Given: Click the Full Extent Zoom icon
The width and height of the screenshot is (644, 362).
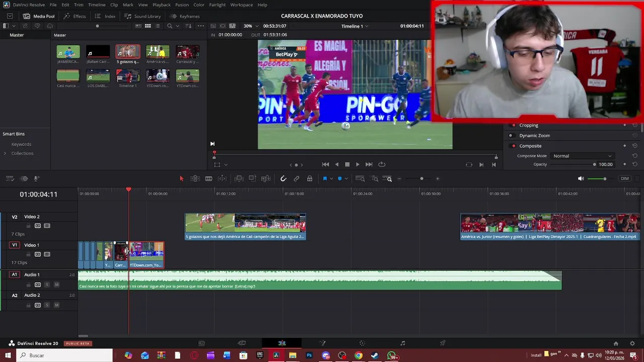Looking at the screenshot, I should coord(360,178).
